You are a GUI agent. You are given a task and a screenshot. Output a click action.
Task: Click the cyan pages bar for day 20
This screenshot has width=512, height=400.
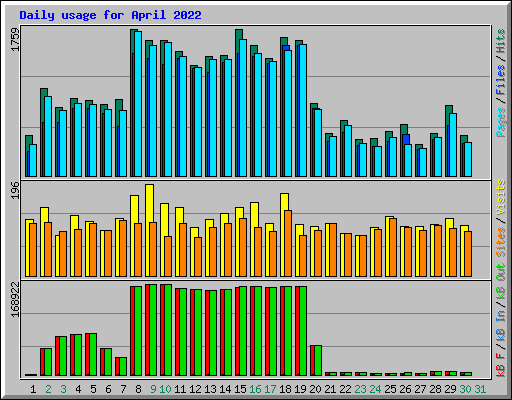coord(318,143)
